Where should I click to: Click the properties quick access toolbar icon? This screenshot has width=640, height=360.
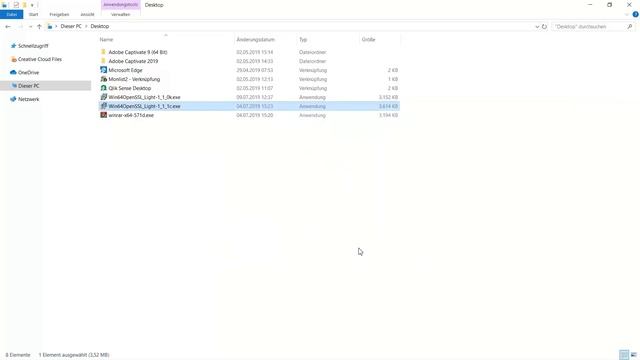point(16,5)
